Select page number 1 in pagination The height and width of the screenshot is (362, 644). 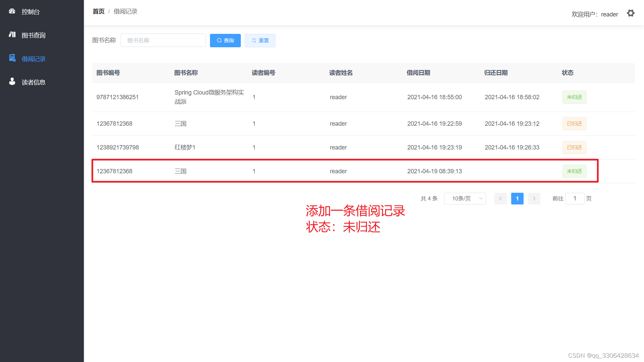[x=517, y=198]
